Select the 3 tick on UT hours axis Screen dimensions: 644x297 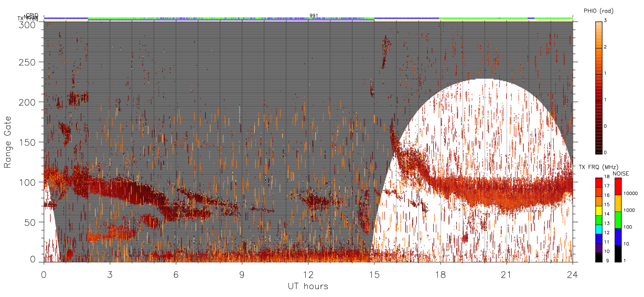coord(110,274)
